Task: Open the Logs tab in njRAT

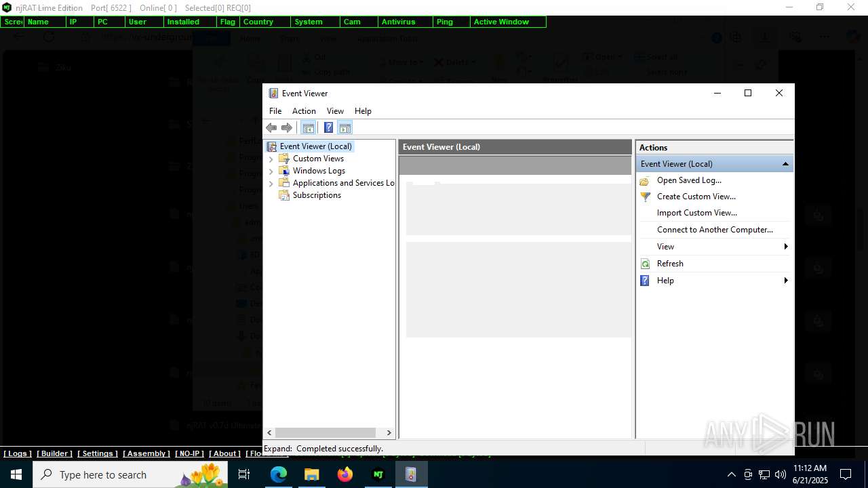Action: pyautogui.click(x=18, y=453)
